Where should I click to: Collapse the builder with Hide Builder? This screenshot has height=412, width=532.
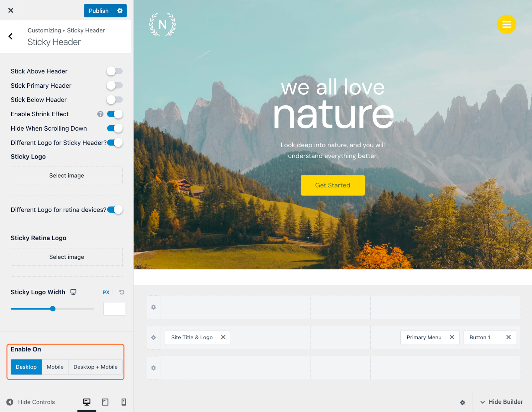(502, 402)
